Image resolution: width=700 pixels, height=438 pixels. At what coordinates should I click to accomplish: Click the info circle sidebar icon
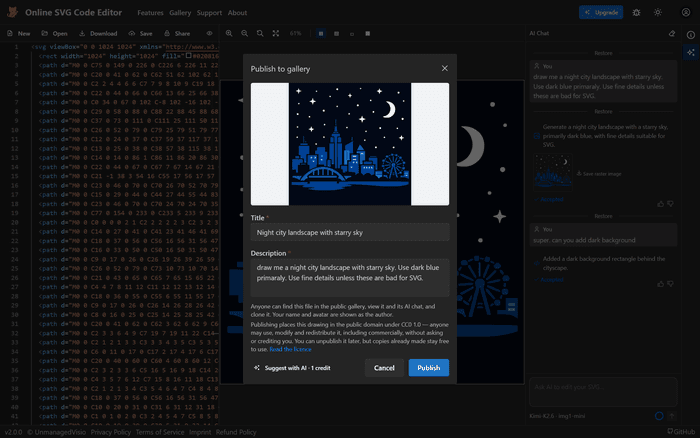691,34
